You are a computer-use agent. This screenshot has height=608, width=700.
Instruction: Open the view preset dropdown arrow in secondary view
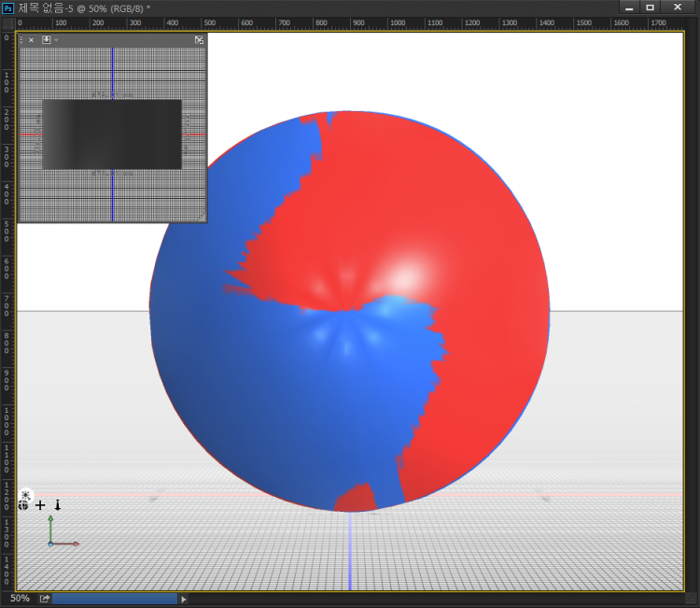click(x=56, y=40)
